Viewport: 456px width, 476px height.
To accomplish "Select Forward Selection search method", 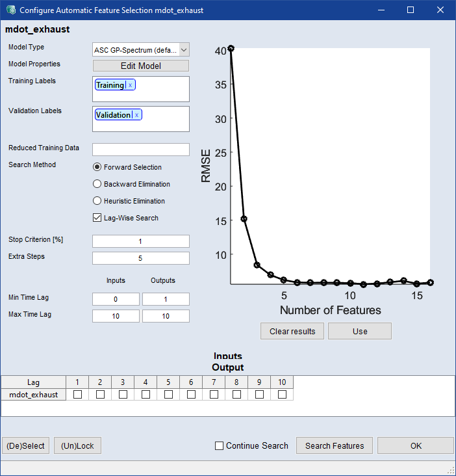I will coord(97,167).
